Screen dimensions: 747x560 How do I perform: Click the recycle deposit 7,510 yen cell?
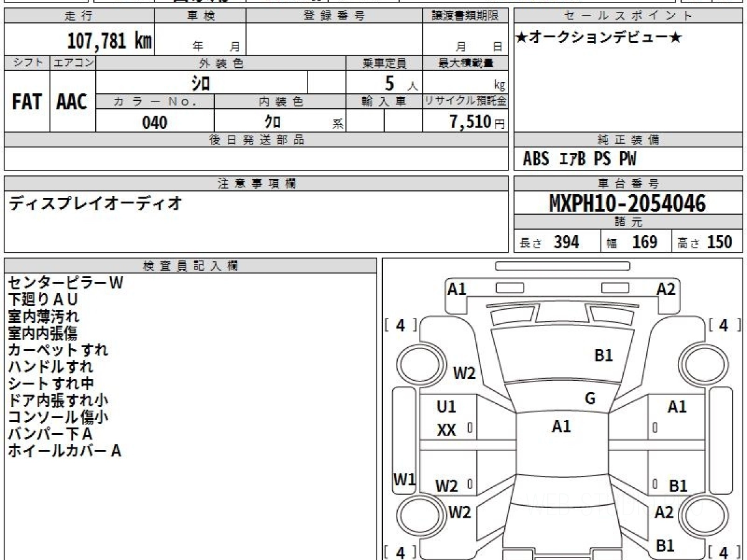point(464,122)
